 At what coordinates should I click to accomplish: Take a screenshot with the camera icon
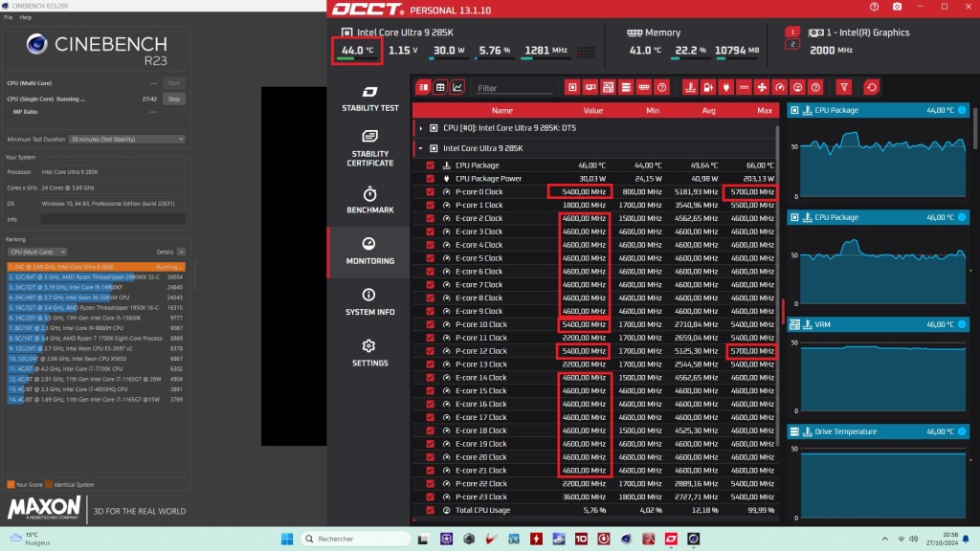point(897,7)
